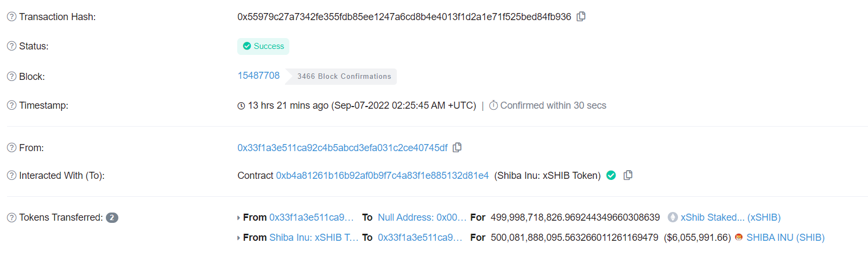The height and width of the screenshot is (262, 868).
Task: Click the green Success status badge
Action: coord(263,46)
